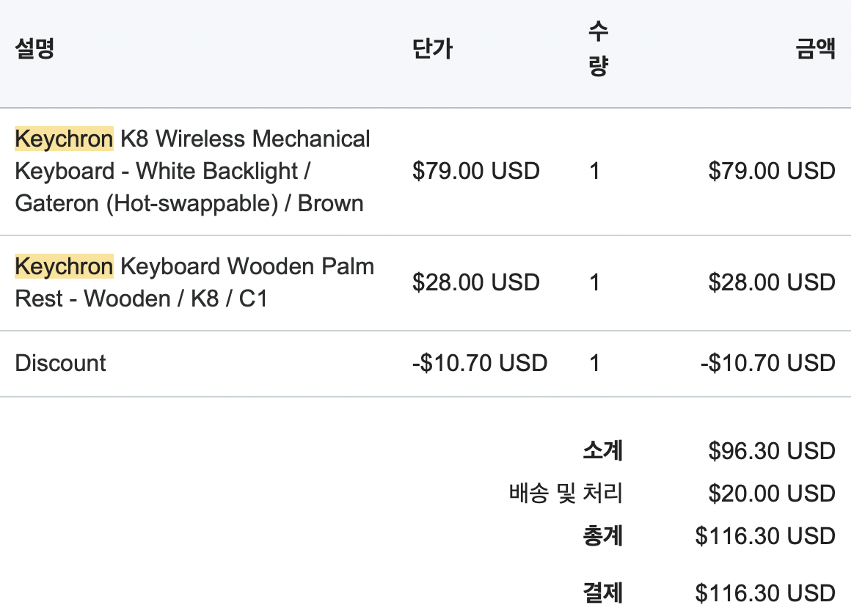854x616 pixels.
Task: Click the 설명 column header
Action: [x=34, y=49]
